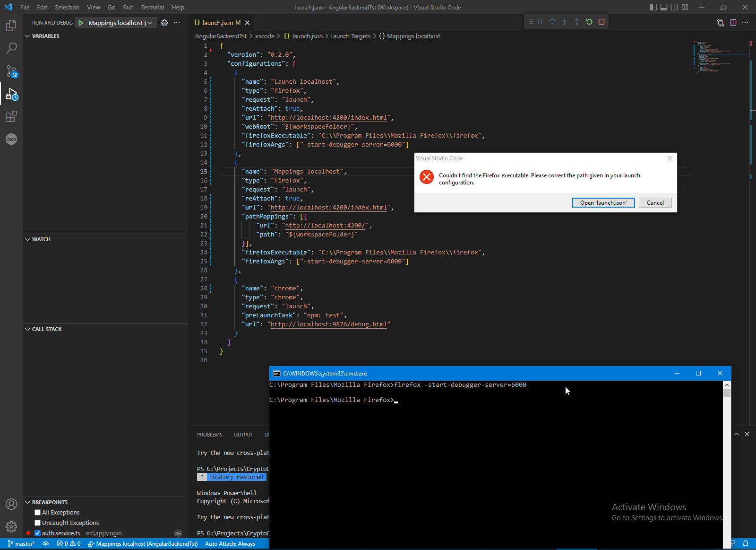Screen dimensions: 756x550
Task: Click the Open 'launch.json' dialog button
Action: pos(603,203)
